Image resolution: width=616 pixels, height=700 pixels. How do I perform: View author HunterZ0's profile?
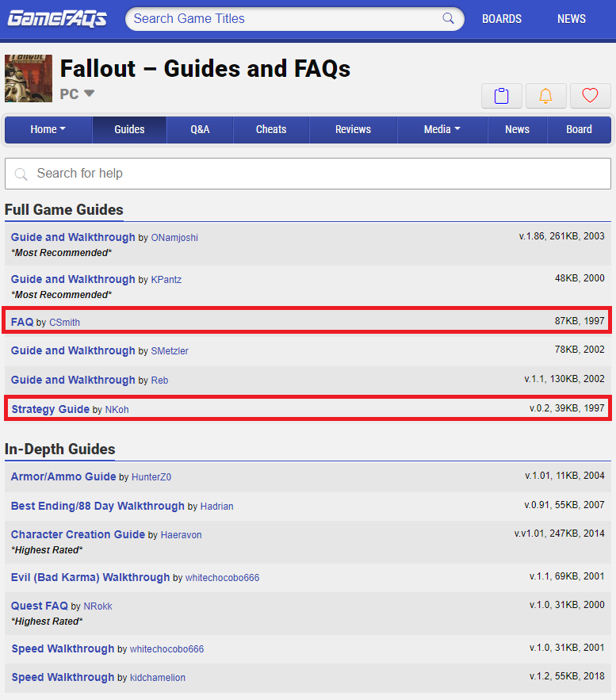[x=151, y=476]
